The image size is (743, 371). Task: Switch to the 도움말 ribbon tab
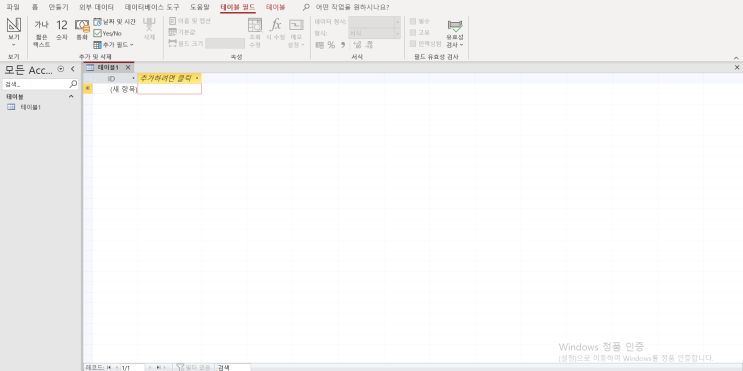tap(199, 7)
